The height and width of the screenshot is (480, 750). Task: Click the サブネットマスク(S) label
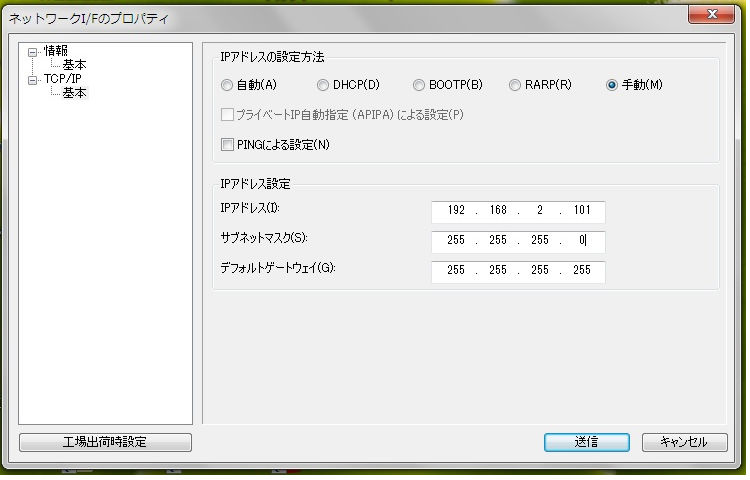click(264, 238)
